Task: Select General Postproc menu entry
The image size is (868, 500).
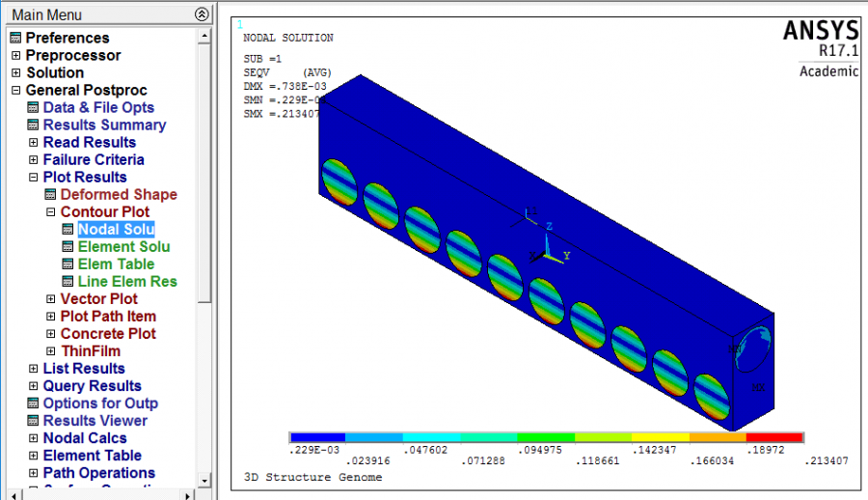Action: [87, 90]
